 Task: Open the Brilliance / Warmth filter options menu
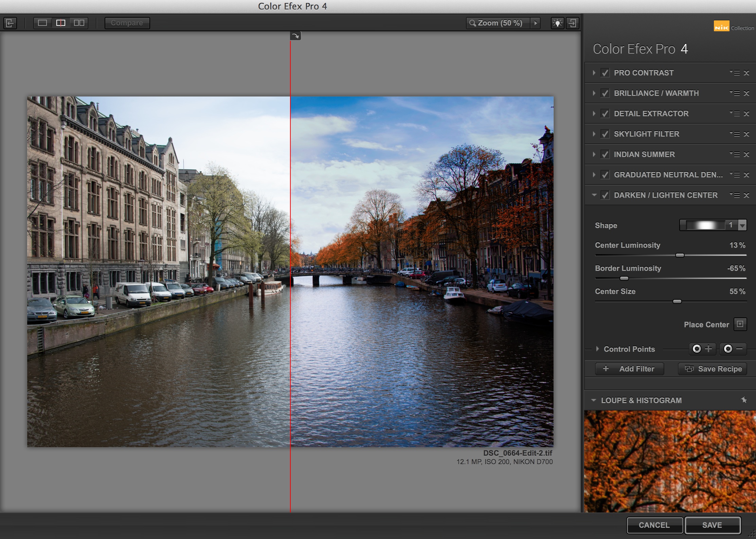click(735, 93)
